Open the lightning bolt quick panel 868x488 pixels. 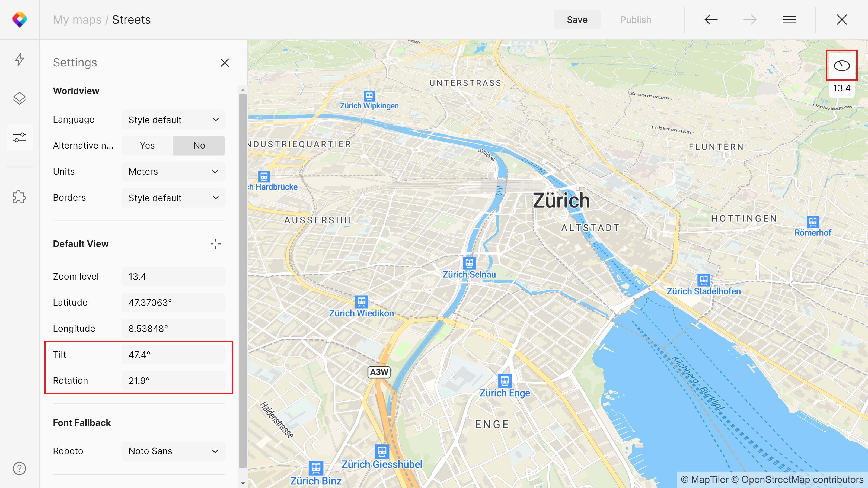coord(20,59)
